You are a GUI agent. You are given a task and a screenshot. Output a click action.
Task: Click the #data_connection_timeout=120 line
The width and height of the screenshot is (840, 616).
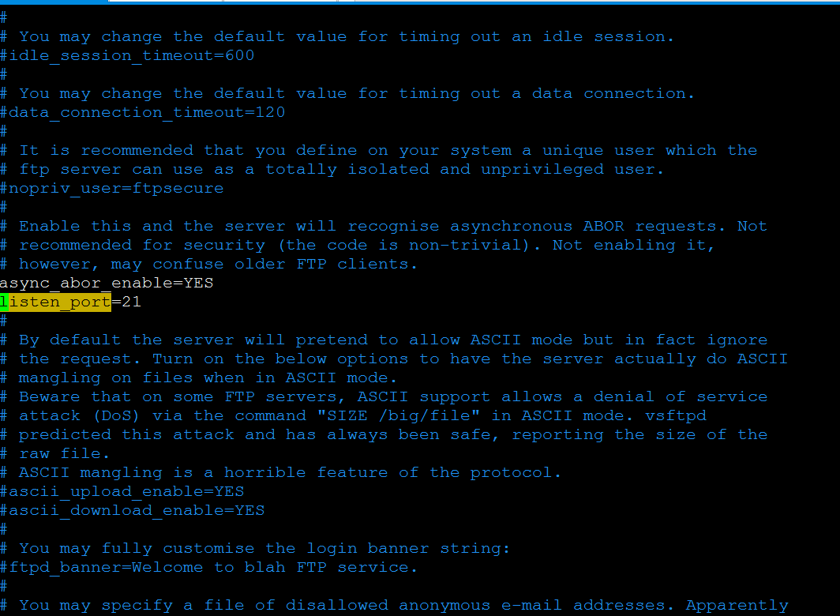click(142, 112)
